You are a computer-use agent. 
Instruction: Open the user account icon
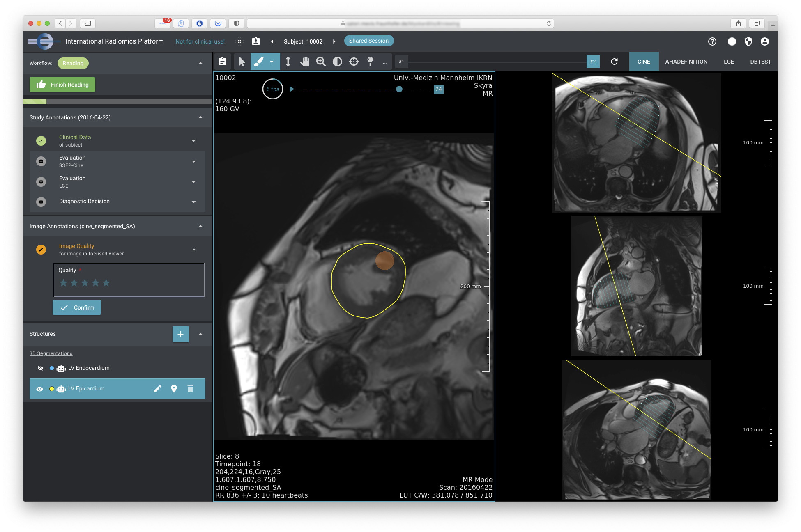pos(765,41)
